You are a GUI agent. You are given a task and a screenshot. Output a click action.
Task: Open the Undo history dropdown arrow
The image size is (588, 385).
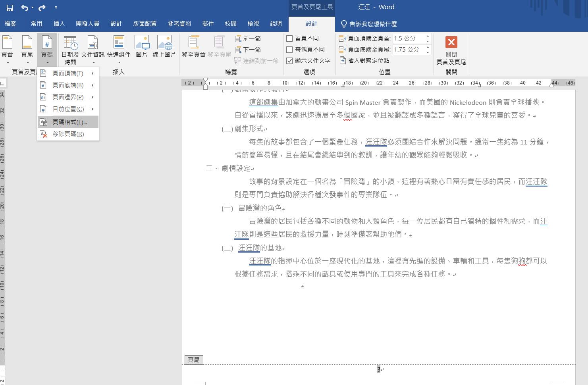[x=33, y=8]
